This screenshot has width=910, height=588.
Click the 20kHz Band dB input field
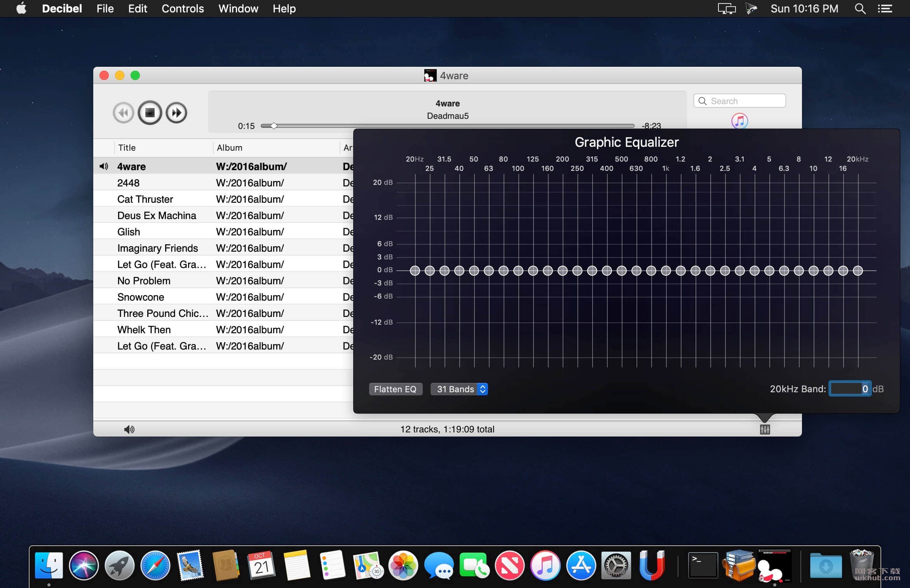click(850, 389)
